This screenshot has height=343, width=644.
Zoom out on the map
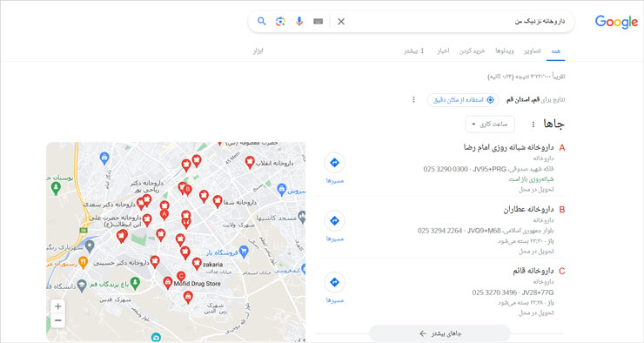click(58, 320)
